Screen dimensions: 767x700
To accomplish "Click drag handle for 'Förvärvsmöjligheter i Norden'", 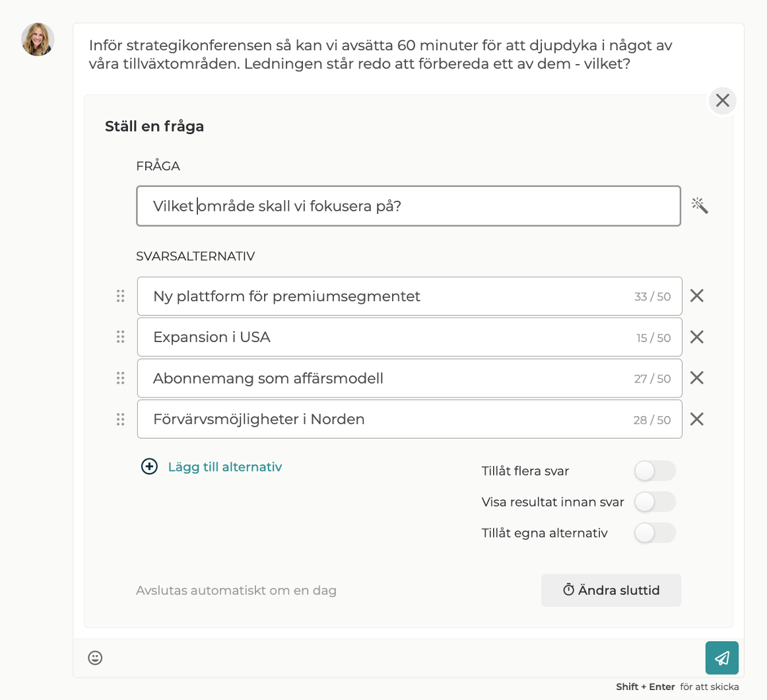I will click(120, 419).
